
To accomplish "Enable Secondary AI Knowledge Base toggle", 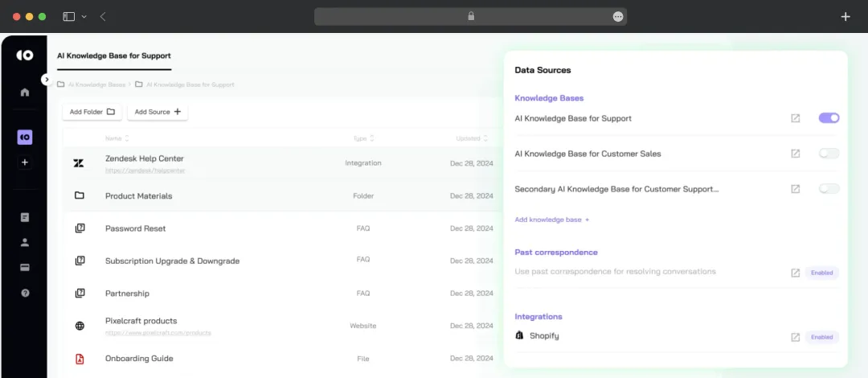I will click(829, 189).
